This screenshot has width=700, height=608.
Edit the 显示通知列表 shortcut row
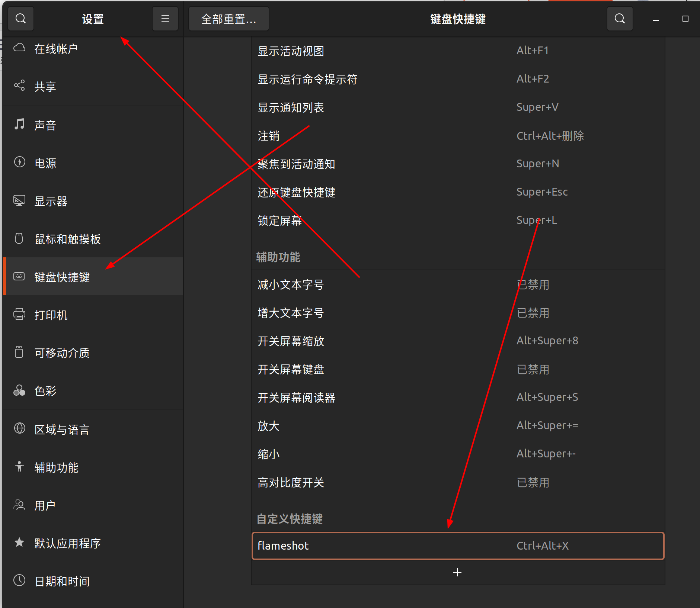pyautogui.click(x=458, y=107)
